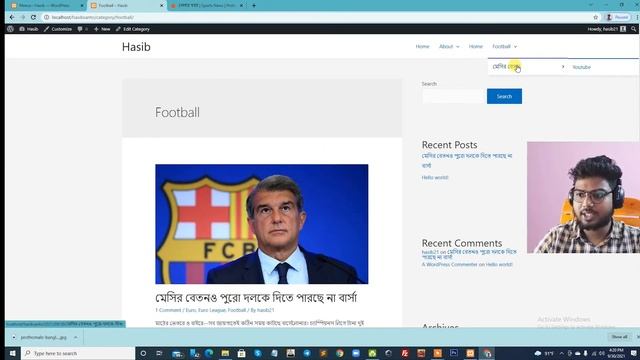Open Skype from the taskbar
The image size is (640, 360).
(x=258, y=353)
